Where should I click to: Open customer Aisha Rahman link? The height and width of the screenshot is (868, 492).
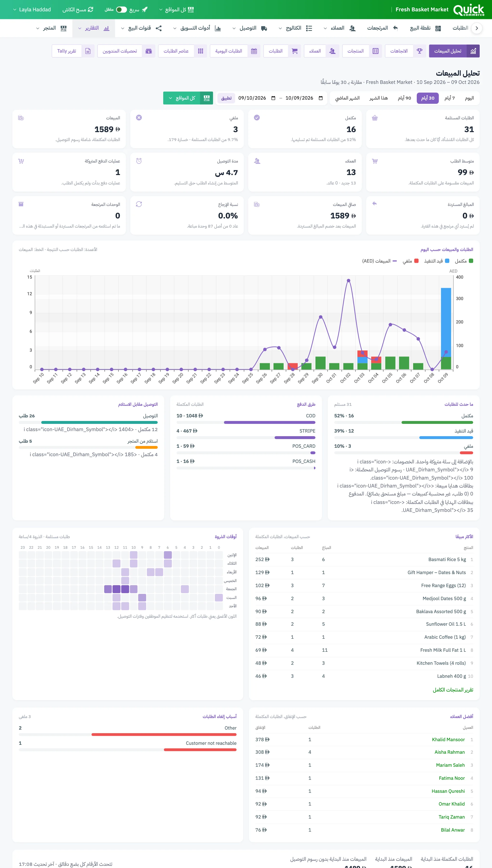(449, 752)
